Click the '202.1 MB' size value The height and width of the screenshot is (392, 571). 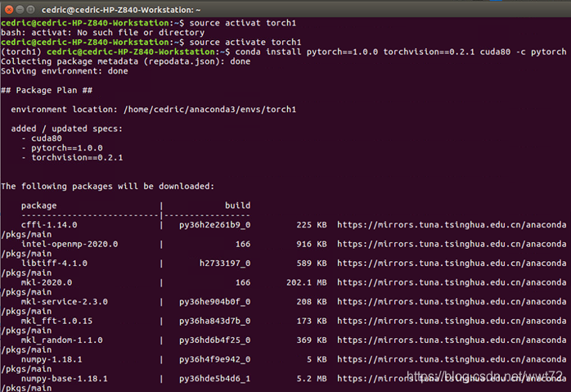pos(307,282)
